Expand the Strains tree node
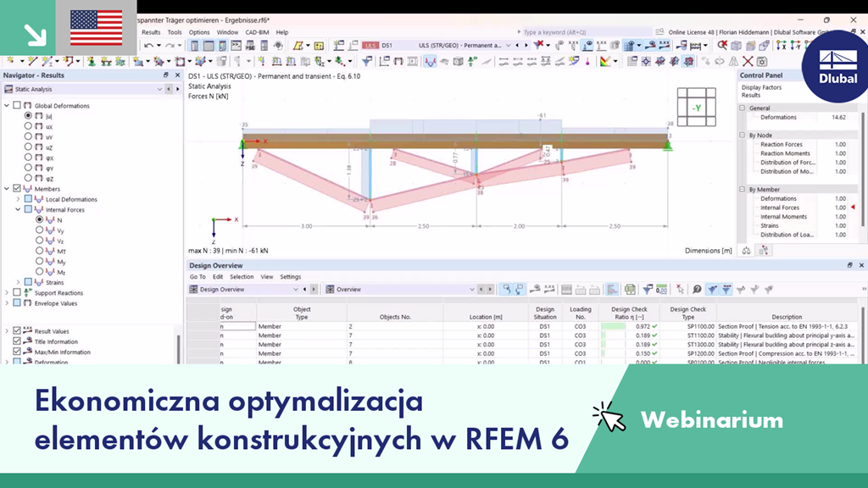 tap(18, 282)
